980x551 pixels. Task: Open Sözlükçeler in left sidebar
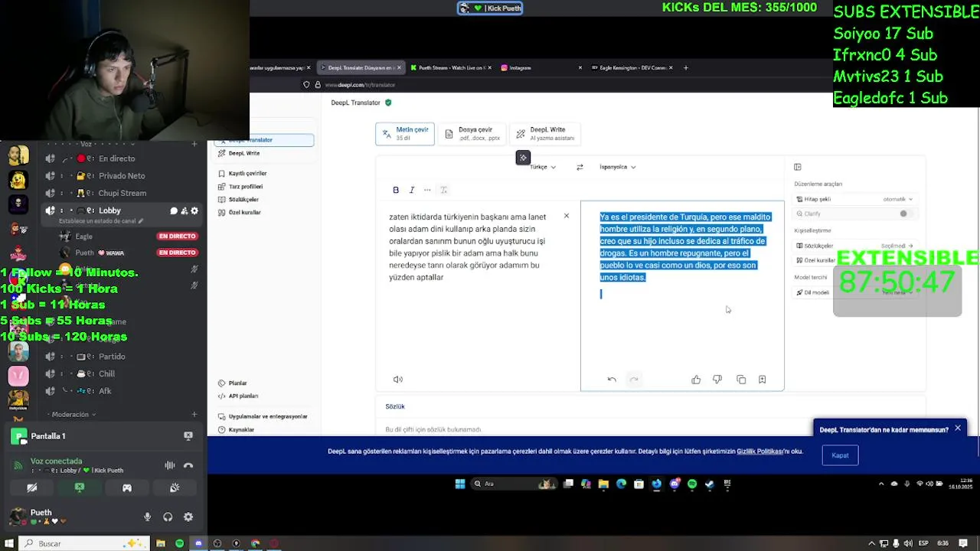click(238, 200)
